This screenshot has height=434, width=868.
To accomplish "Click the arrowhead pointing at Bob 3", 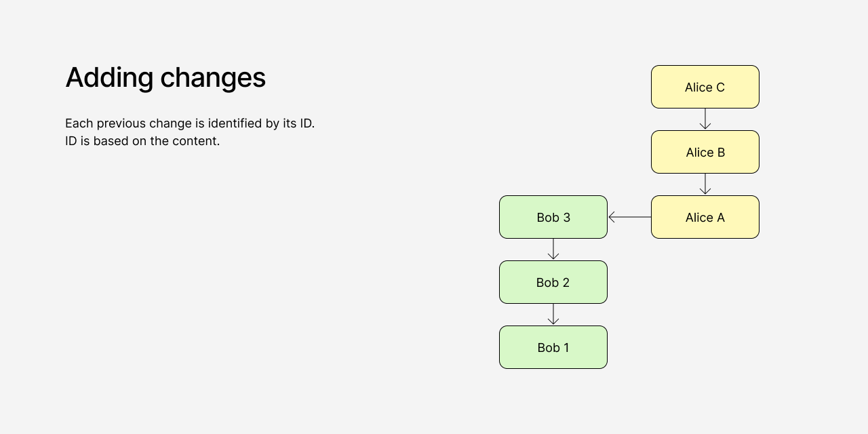I will (x=612, y=217).
